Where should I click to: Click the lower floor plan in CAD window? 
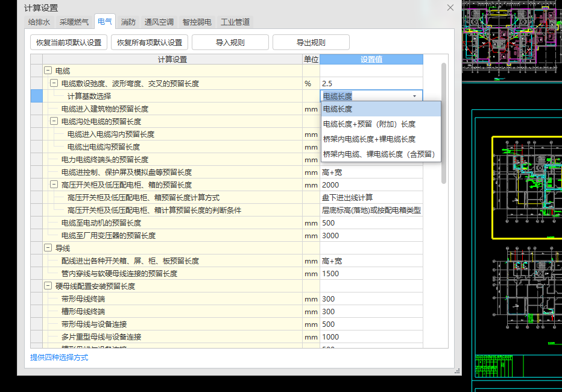pyautogui.click(x=527, y=286)
